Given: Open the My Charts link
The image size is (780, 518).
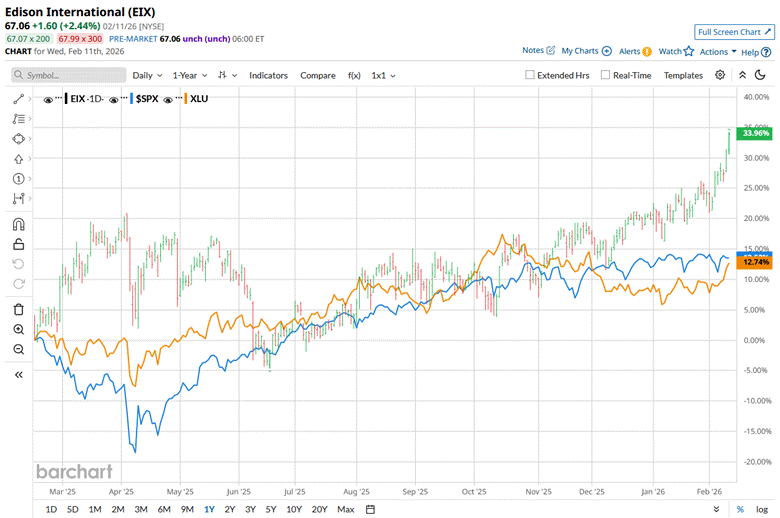Looking at the screenshot, I should point(586,51).
